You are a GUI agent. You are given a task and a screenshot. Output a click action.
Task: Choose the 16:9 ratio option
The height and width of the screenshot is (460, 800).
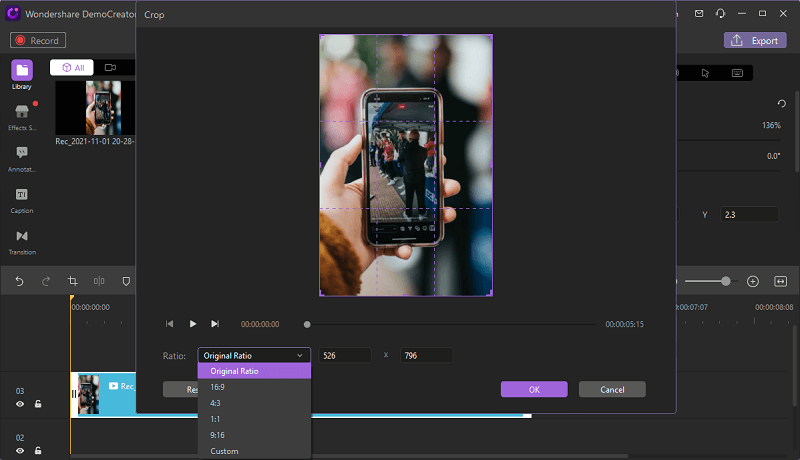tap(254, 387)
